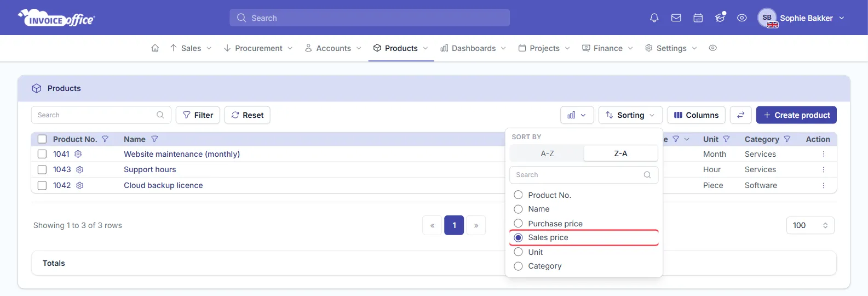
Task: Click Create product button
Action: pyautogui.click(x=796, y=115)
